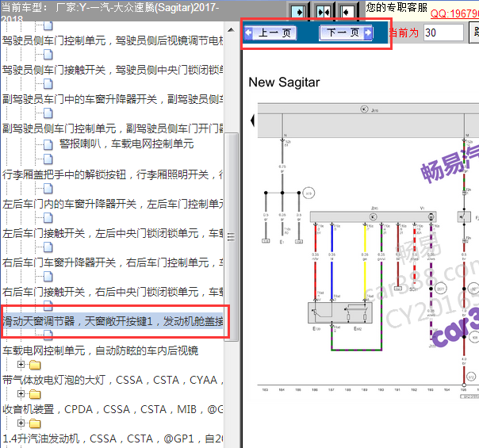
Task: Expand the folder node for 带气体放电灯泡的大灯
Action: point(21,364)
